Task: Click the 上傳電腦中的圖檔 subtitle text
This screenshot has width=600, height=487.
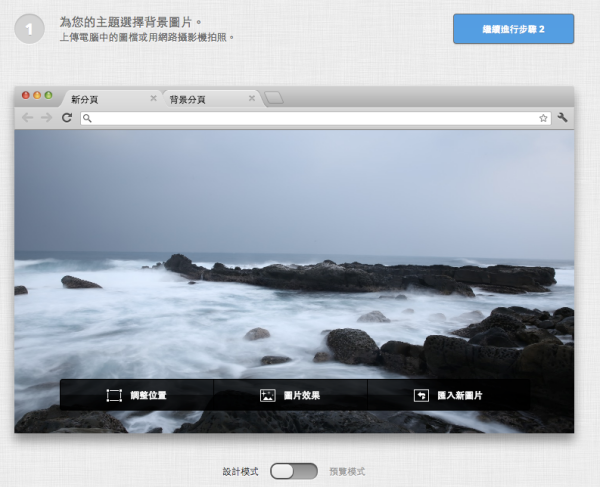Action: [147, 37]
